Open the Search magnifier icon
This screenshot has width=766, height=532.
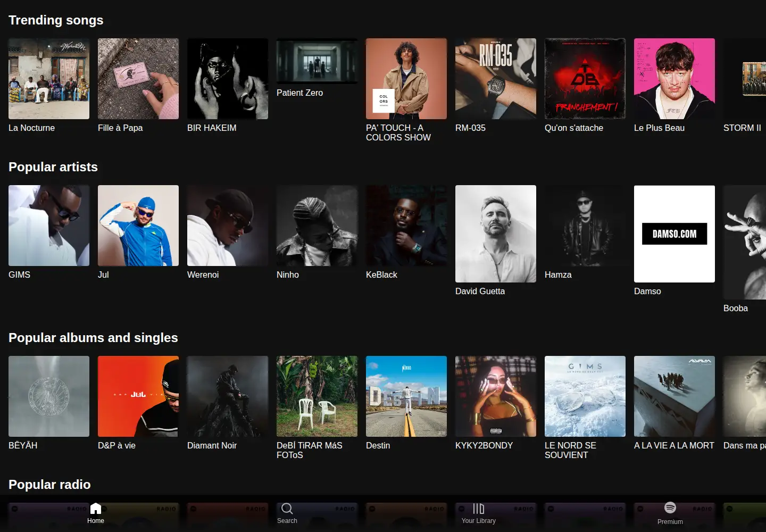[287, 509]
